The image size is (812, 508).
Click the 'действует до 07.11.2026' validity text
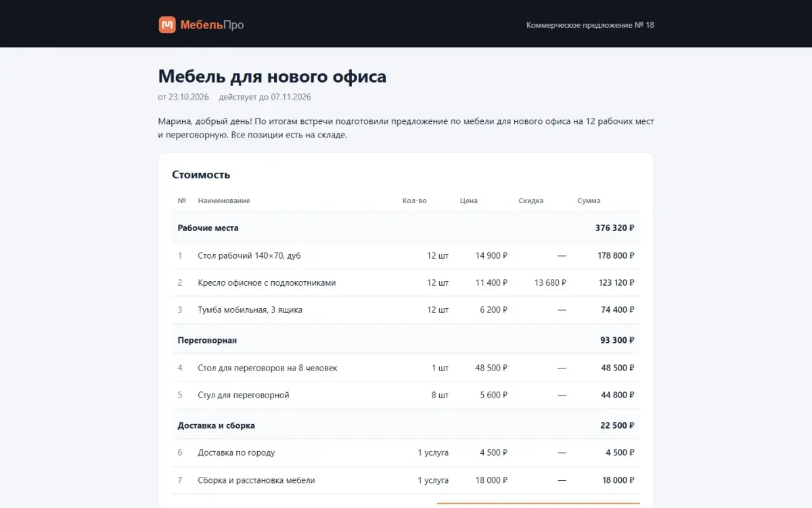265,97
